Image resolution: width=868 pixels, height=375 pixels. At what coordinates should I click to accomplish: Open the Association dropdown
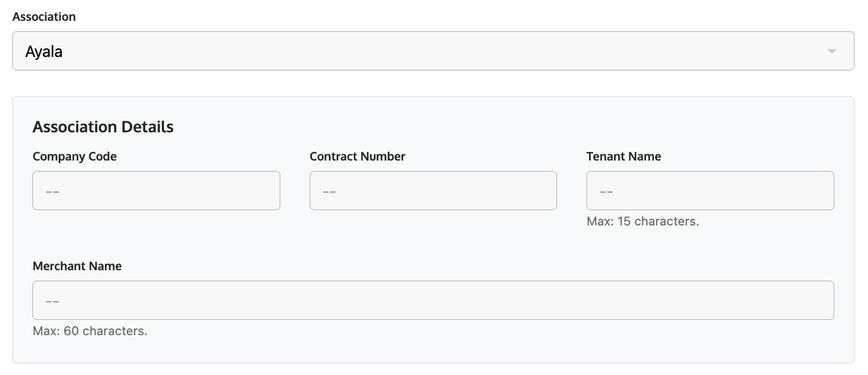[x=433, y=51]
